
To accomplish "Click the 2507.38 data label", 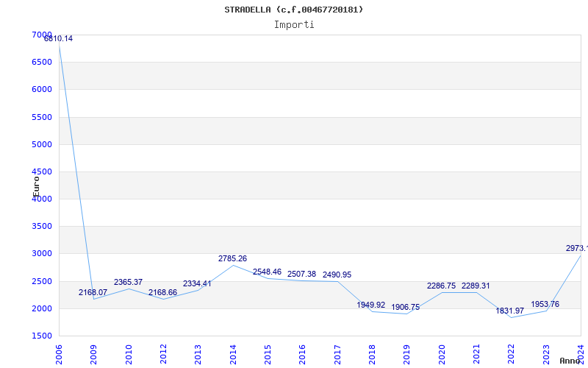I will (301, 274).
